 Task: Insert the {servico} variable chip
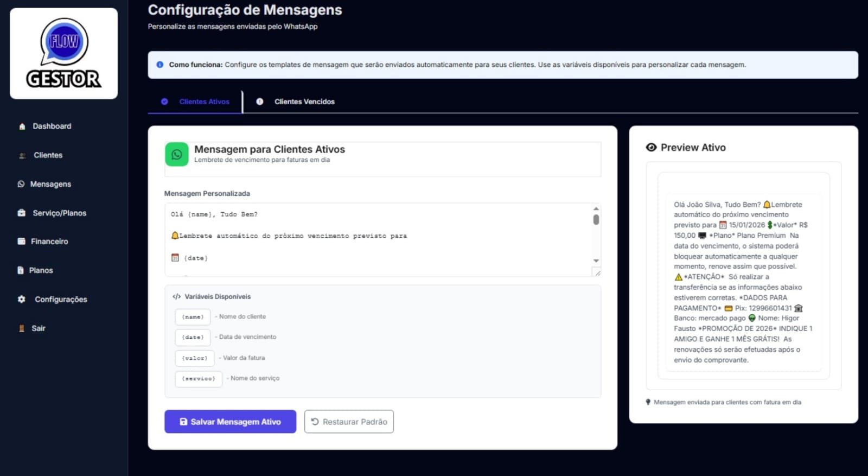coord(199,379)
